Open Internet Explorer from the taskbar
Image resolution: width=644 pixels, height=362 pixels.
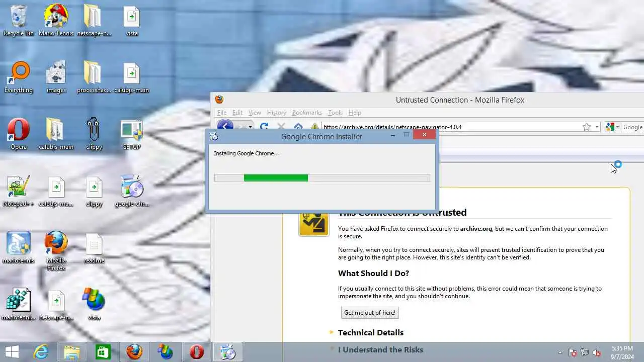[x=40, y=352]
